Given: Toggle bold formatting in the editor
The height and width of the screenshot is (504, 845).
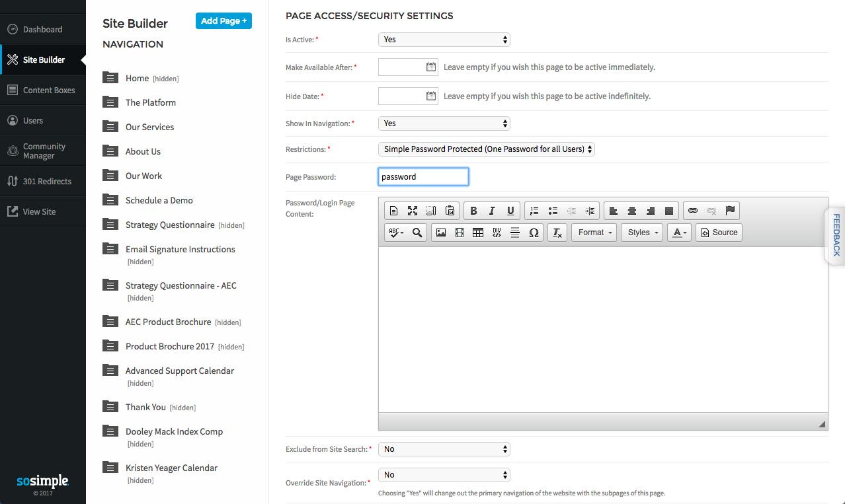Looking at the screenshot, I should point(473,211).
